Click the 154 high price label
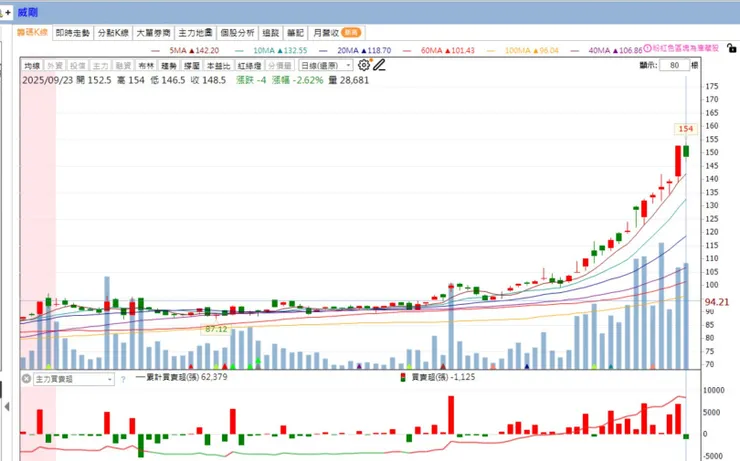This screenshot has height=461, width=740. tap(685, 129)
